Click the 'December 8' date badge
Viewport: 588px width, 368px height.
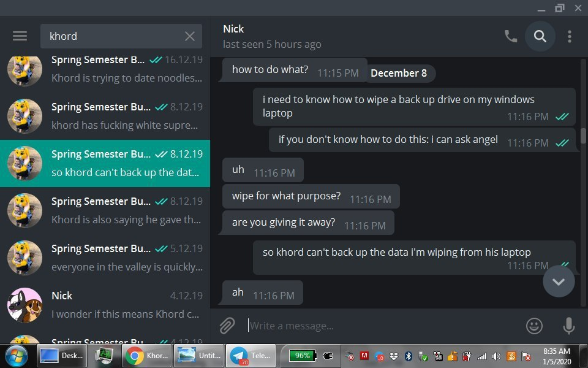point(399,73)
